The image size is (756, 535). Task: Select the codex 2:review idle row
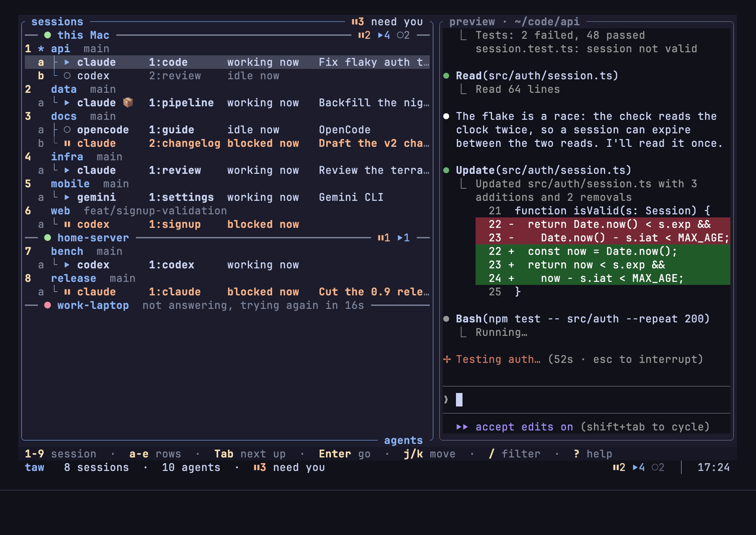click(x=227, y=76)
